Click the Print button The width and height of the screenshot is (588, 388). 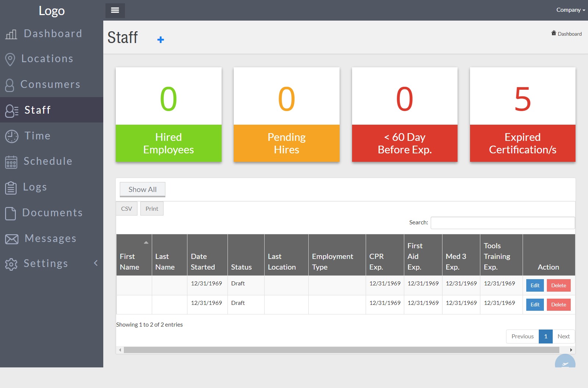(x=152, y=209)
